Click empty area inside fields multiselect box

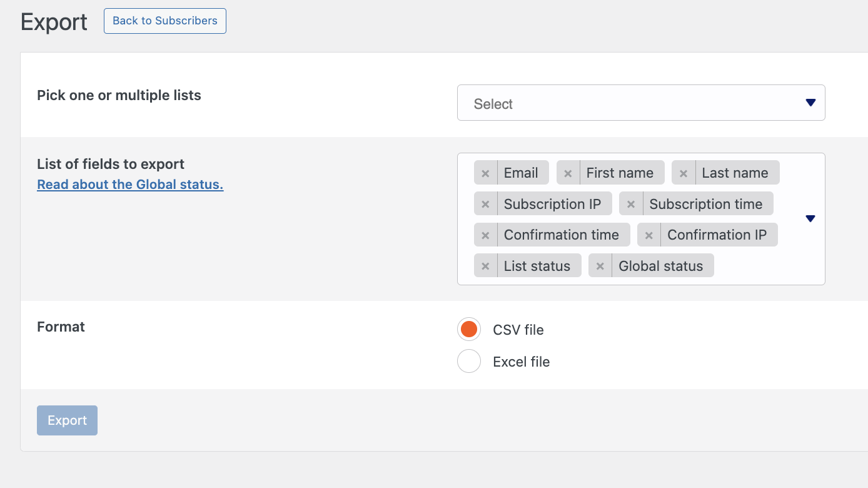763,267
